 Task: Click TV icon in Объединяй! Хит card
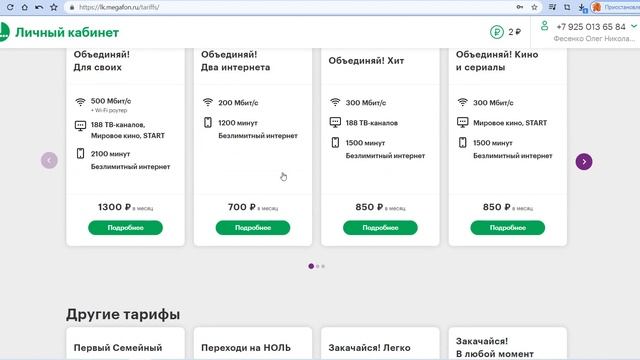(x=335, y=122)
